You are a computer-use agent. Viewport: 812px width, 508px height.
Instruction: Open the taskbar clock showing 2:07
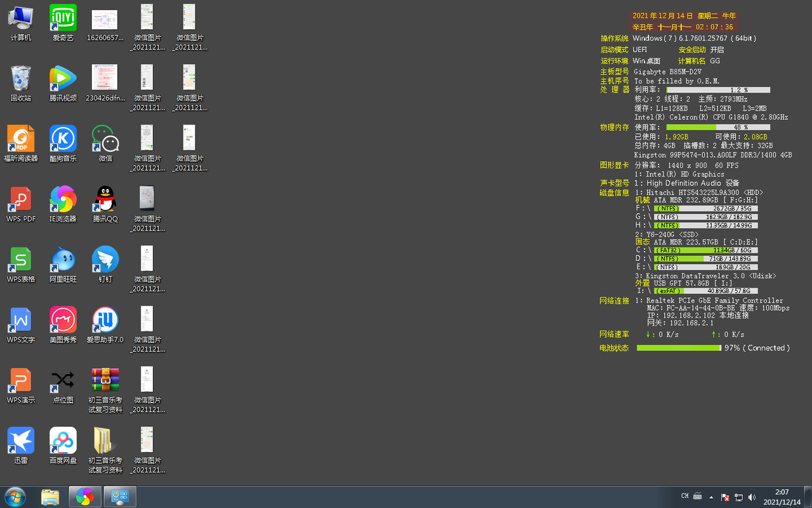[781, 497]
